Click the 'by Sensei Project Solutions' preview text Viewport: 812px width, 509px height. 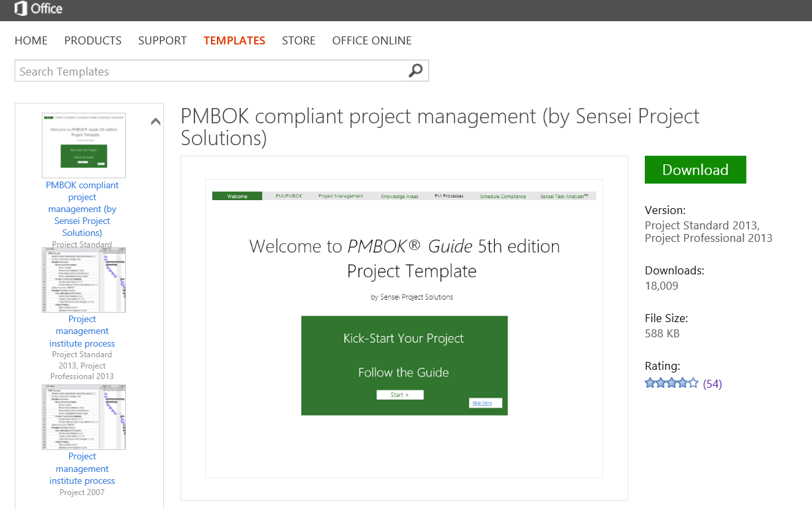pos(412,297)
